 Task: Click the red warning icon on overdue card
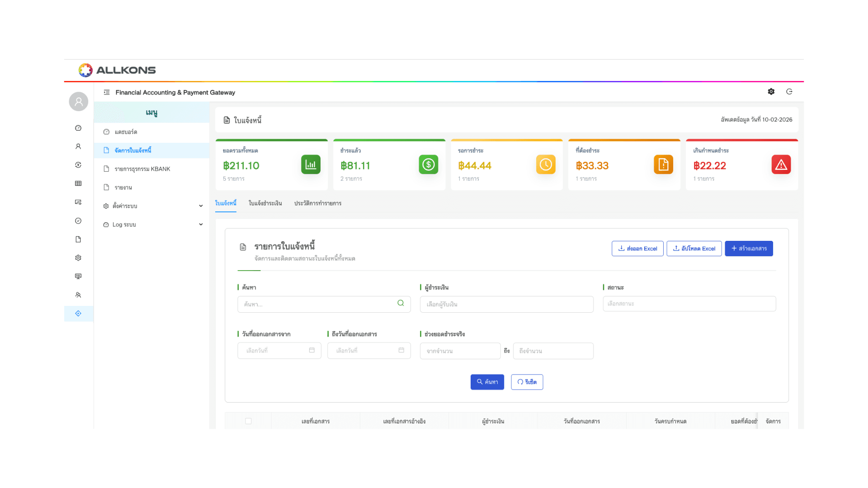coord(781,164)
